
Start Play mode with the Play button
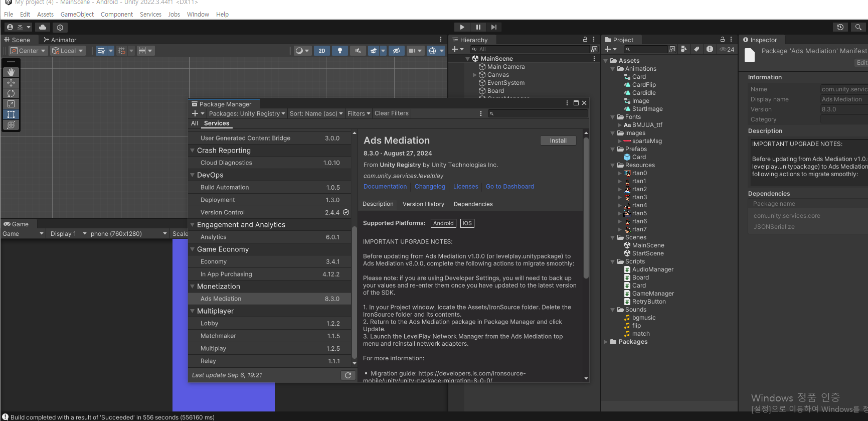(462, 27)
